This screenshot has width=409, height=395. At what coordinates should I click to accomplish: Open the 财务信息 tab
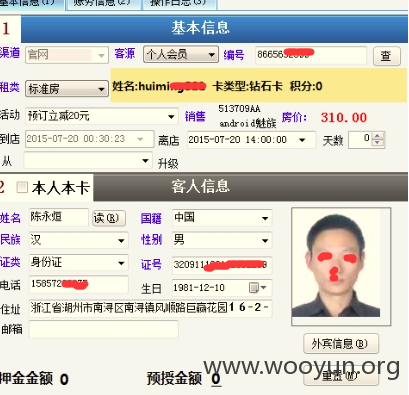(x=103, y=4)
